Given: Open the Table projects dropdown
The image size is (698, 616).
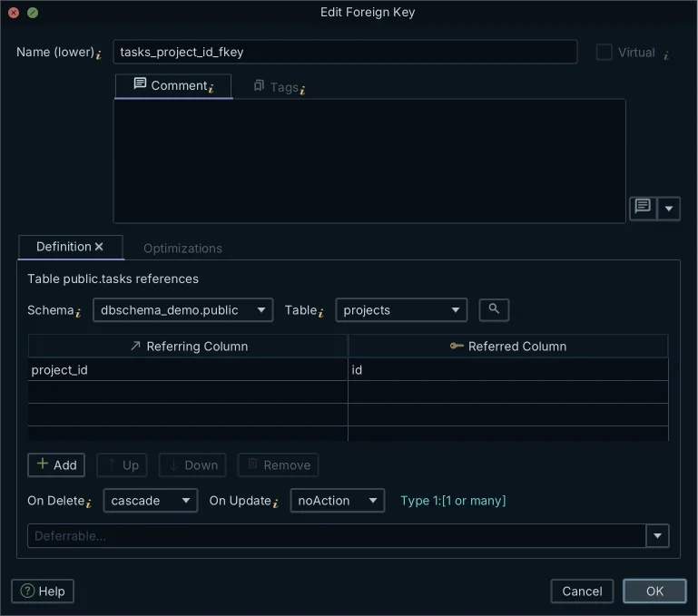Looking at the screenshot, I should tap(401, 309).
